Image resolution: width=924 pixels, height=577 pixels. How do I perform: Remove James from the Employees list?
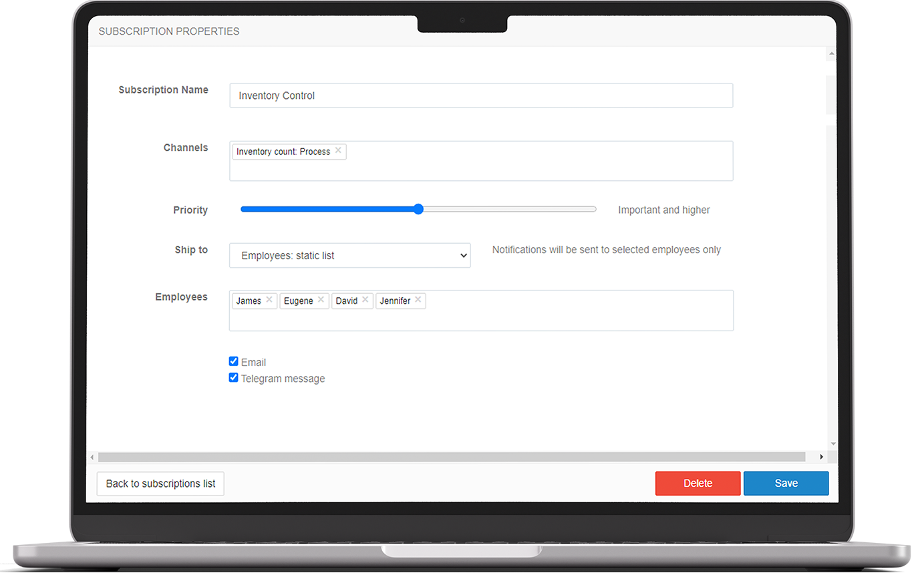point(269,299)
